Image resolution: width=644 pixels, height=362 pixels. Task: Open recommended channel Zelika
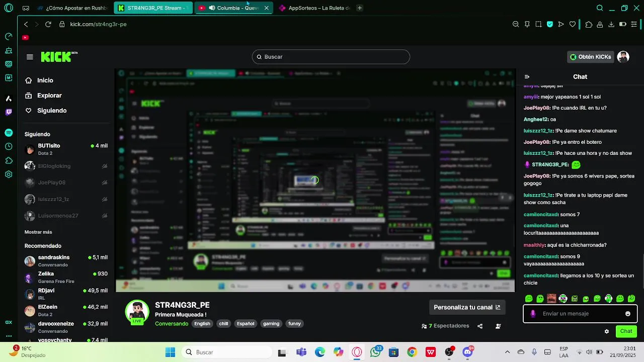(x=66, y=278)
